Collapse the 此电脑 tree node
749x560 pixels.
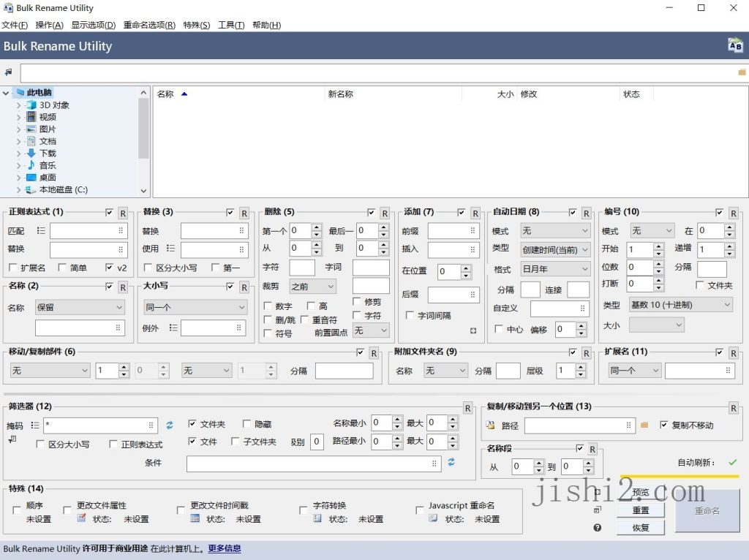coord(6,93)
